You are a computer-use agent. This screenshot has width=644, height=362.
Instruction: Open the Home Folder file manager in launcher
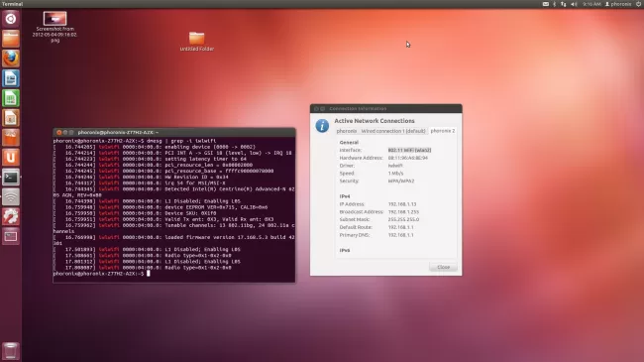[11, 39]
